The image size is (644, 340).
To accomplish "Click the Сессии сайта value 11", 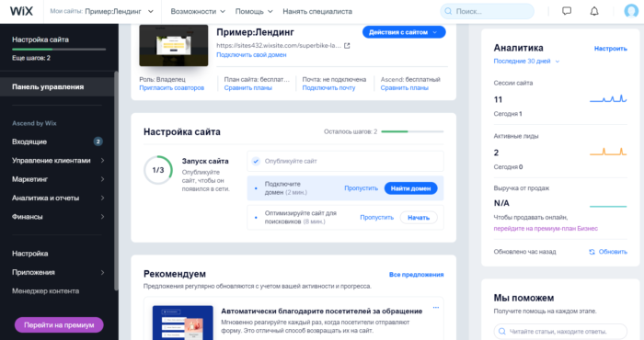I will tap(498, 99).
